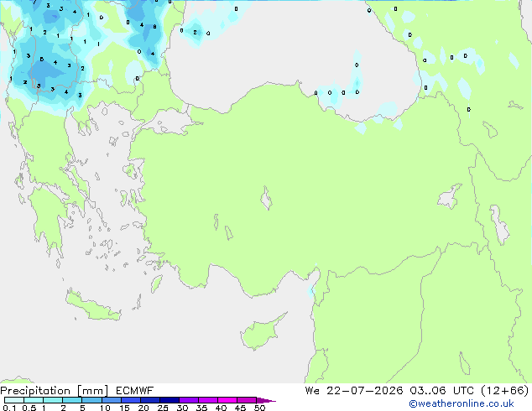This screenshot has height=411, width=532.
Task: Click the '(12+66)' forecast offset text
Action: (505, 391)
